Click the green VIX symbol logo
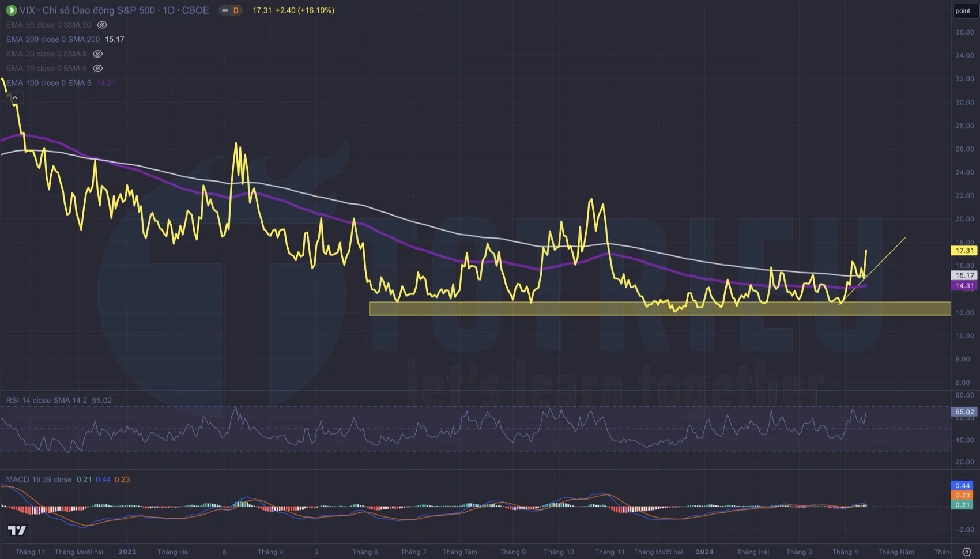 (11, 10)
